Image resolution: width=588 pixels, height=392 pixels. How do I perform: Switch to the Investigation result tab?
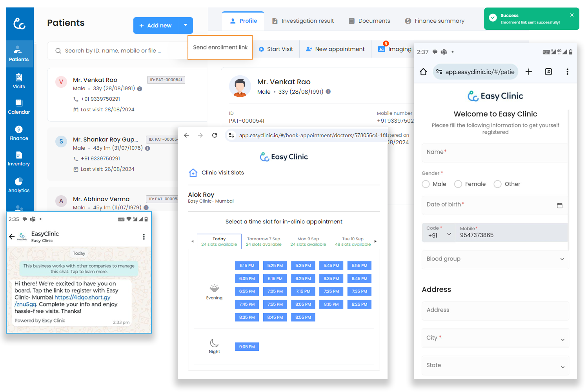[x=303, y=21]
